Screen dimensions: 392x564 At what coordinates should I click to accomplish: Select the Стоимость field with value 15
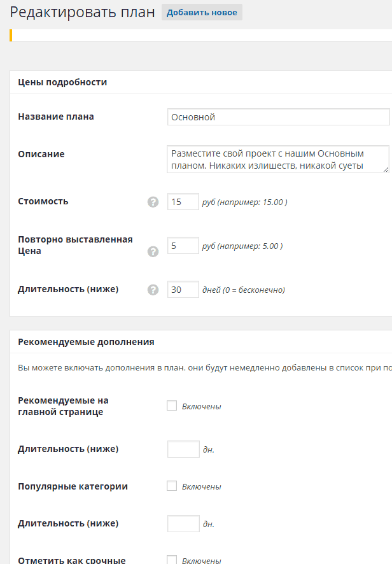tap(183, 202)
